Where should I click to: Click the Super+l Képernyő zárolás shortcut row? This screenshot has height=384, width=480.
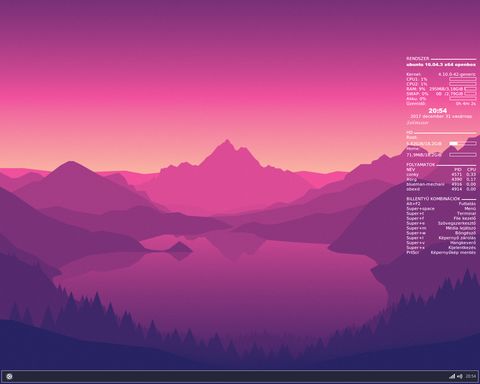click(441, 238)
